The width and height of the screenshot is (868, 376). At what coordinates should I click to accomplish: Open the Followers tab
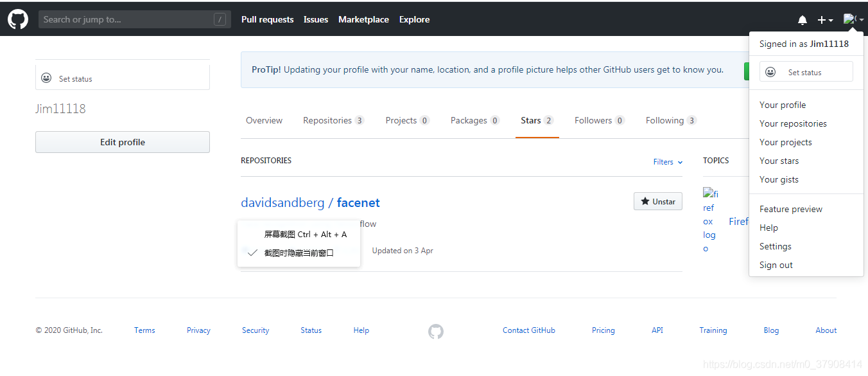click(x=600, y=120)
